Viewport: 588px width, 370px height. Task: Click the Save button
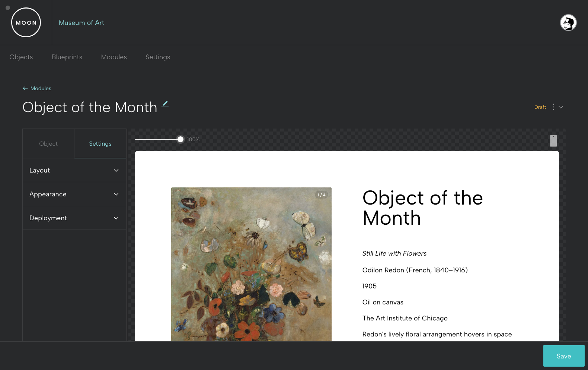tap(564, 356)
